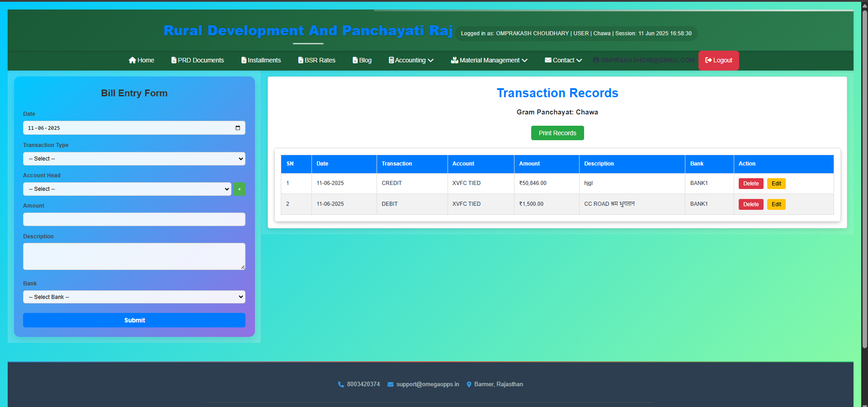Open the Transaction Type dropdown
Screen dimensions: 868x407
pos(134,159)
